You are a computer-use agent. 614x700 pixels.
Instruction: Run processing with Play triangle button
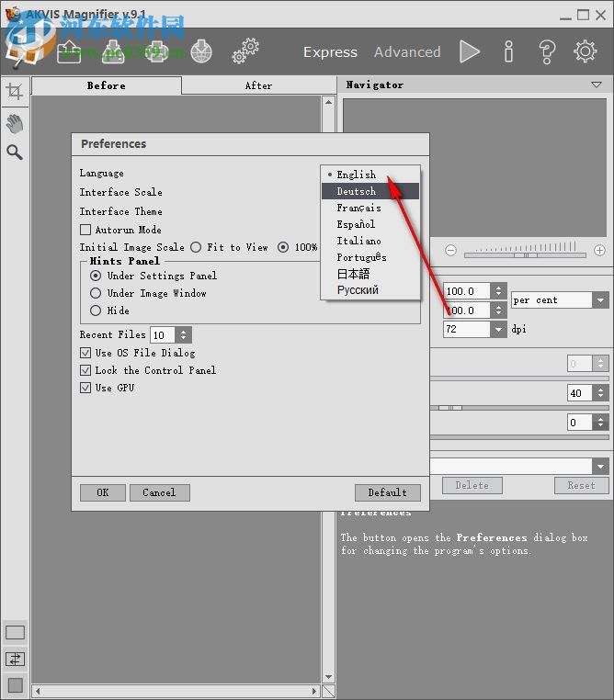[470, 51]
